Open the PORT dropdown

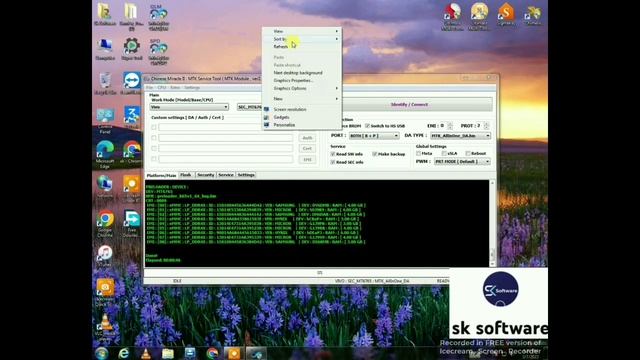coord(374,136)
